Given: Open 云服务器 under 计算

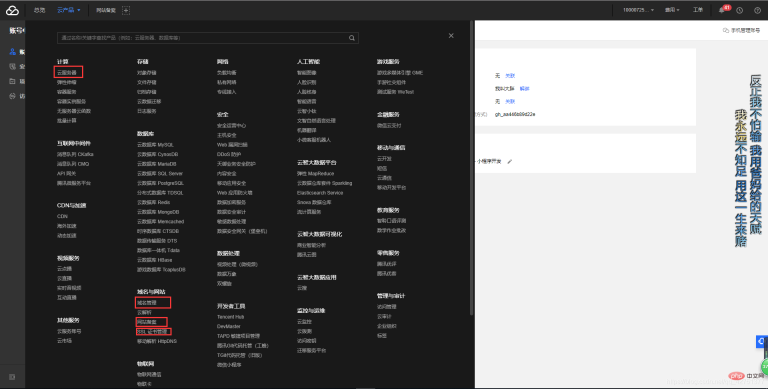Looking at the screenshot, I should [67, 73].
